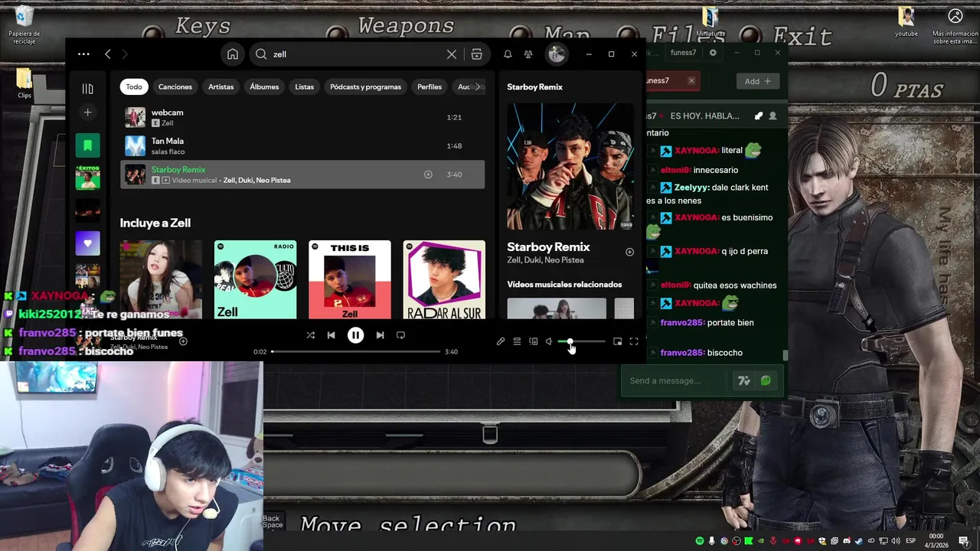Viewport: 980px width, 551px height.
Task: Open the Radar Al Sur playlist card
Action: (444, 279)
